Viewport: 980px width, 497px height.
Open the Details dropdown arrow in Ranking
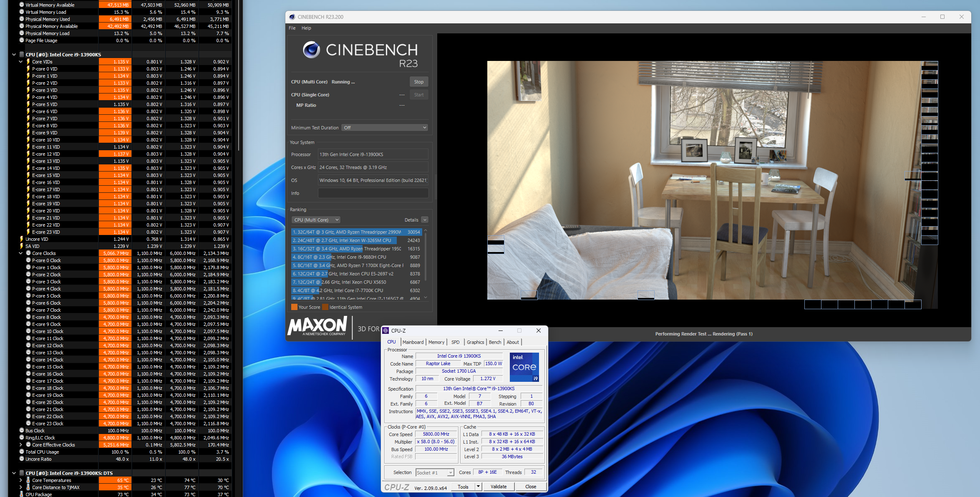click(x=425, y=220)
